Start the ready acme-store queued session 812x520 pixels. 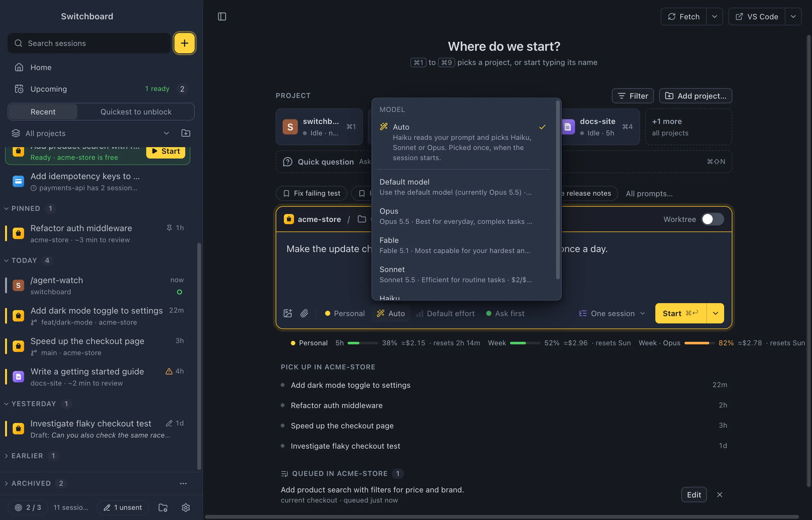[166, 151]
